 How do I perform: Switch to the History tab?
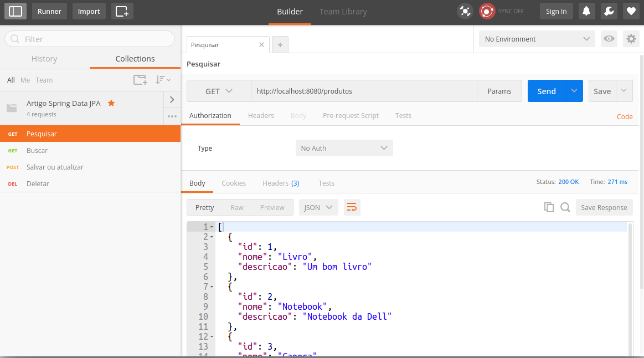click(x=44, y=58)
